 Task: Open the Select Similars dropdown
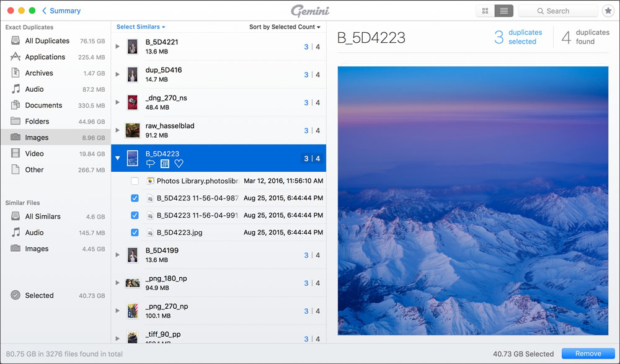click(141, 27)
